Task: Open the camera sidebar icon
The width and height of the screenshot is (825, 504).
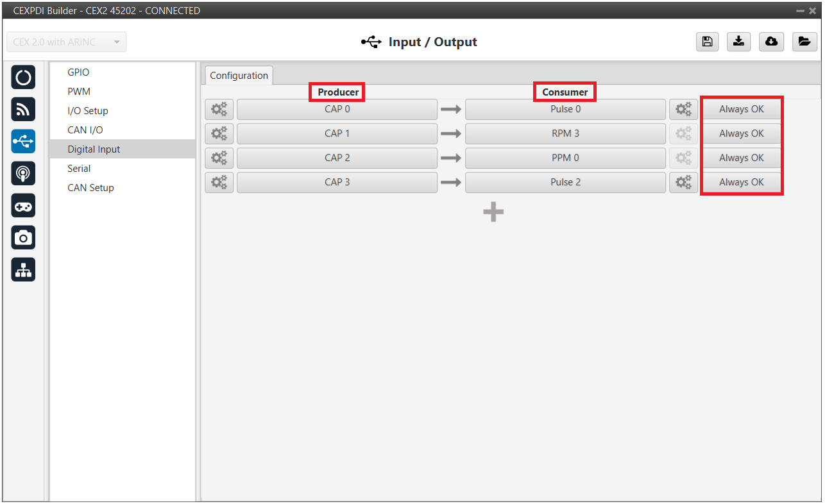Action: coord(23,238)
